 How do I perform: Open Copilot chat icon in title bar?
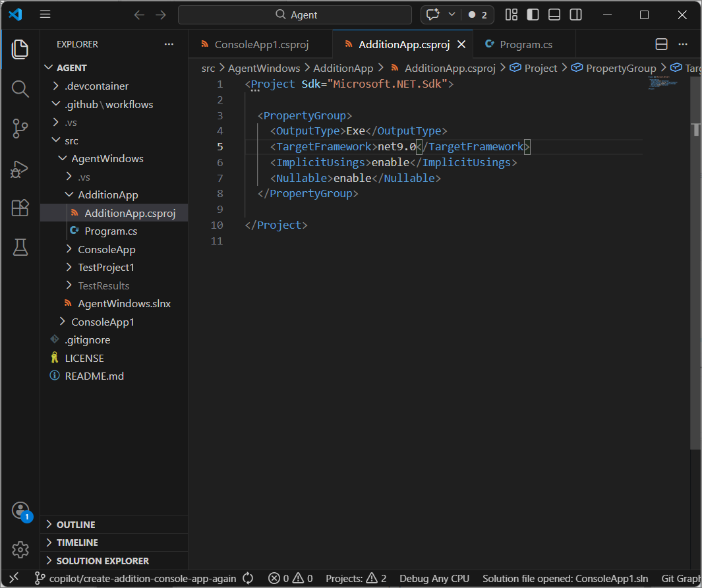[x=433, y=15]
